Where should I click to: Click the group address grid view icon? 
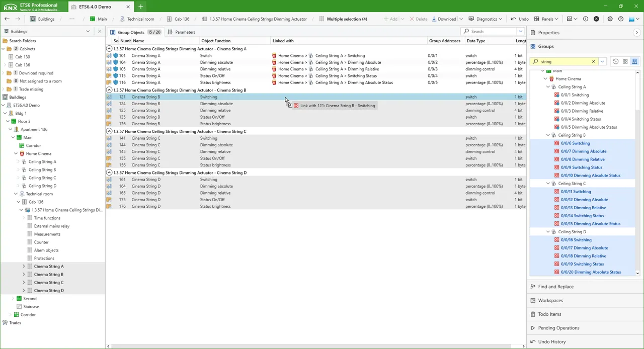[x=625, y=61]
